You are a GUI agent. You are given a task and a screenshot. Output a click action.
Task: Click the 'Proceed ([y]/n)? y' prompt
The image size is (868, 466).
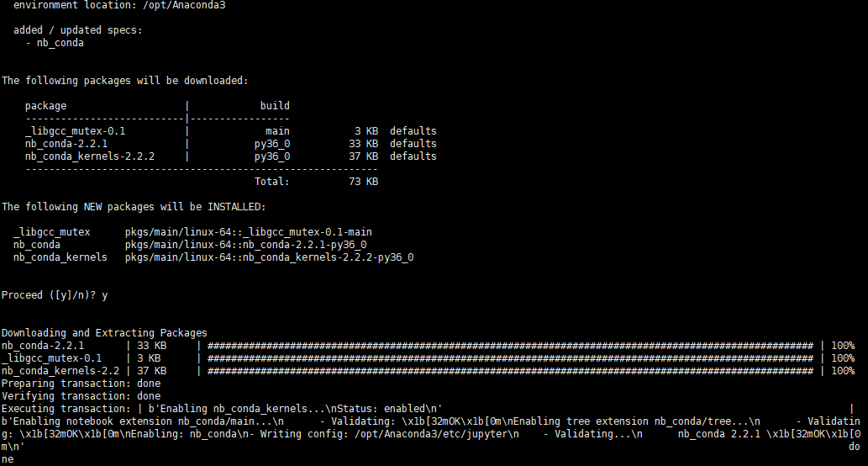55,295
